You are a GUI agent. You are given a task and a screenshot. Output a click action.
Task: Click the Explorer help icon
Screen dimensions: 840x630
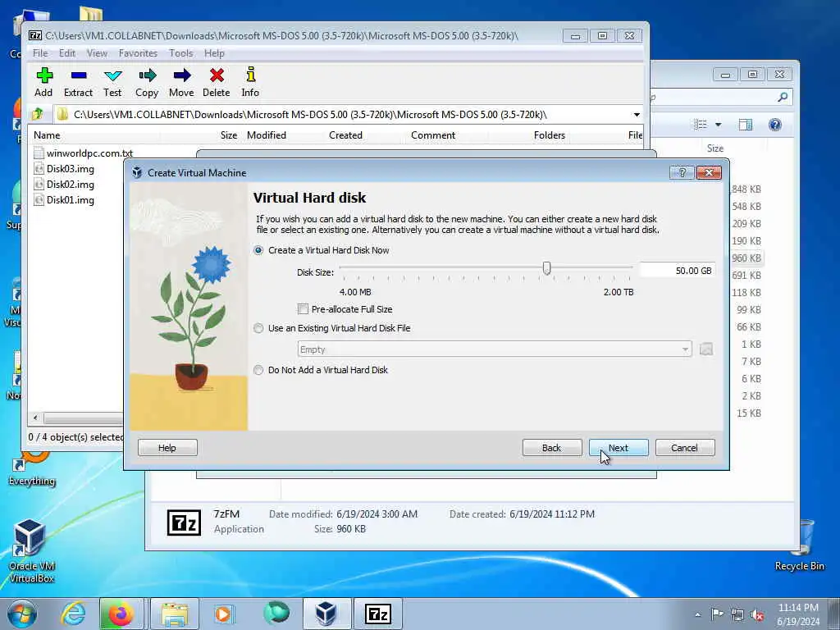coord(774,125)
